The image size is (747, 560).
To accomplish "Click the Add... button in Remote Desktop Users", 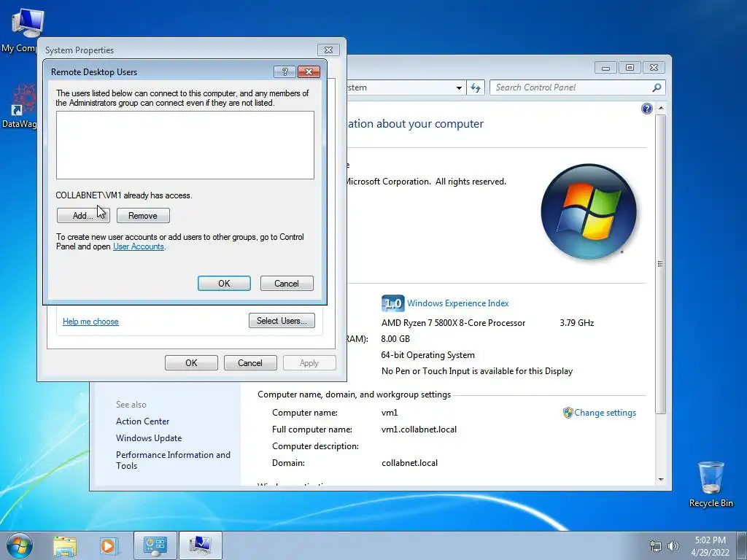I will click(83, 216).
